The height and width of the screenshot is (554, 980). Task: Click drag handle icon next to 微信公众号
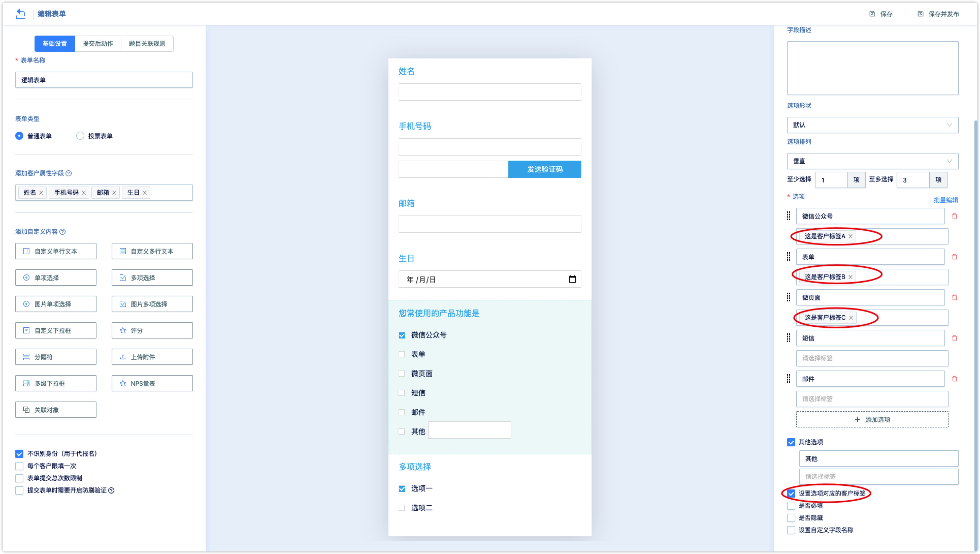point(789,216)
